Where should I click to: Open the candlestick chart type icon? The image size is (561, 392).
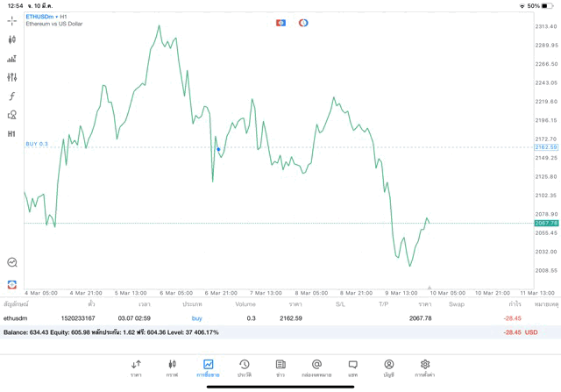(x=12, y=39)
